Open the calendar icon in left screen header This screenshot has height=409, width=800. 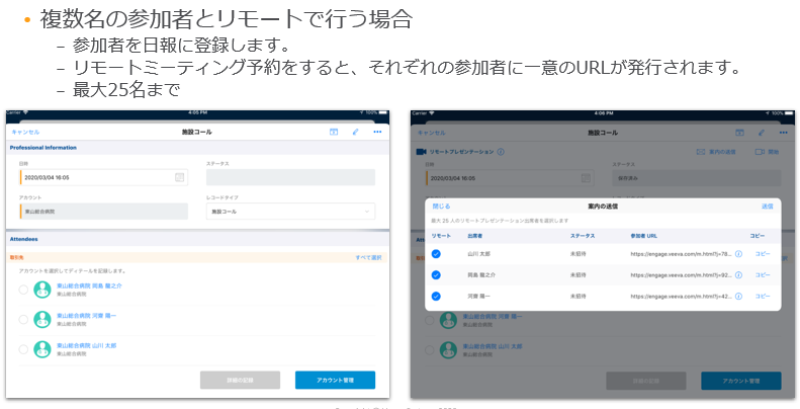[334, 131]
